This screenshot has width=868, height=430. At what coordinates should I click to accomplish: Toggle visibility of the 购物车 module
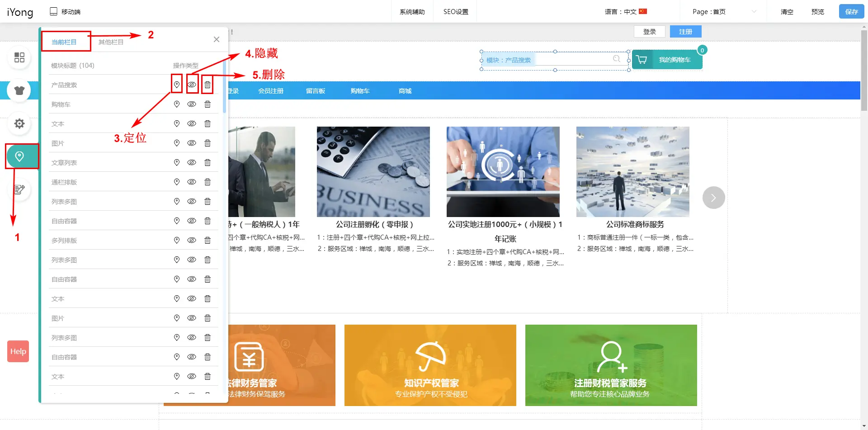tap(192, 104)
